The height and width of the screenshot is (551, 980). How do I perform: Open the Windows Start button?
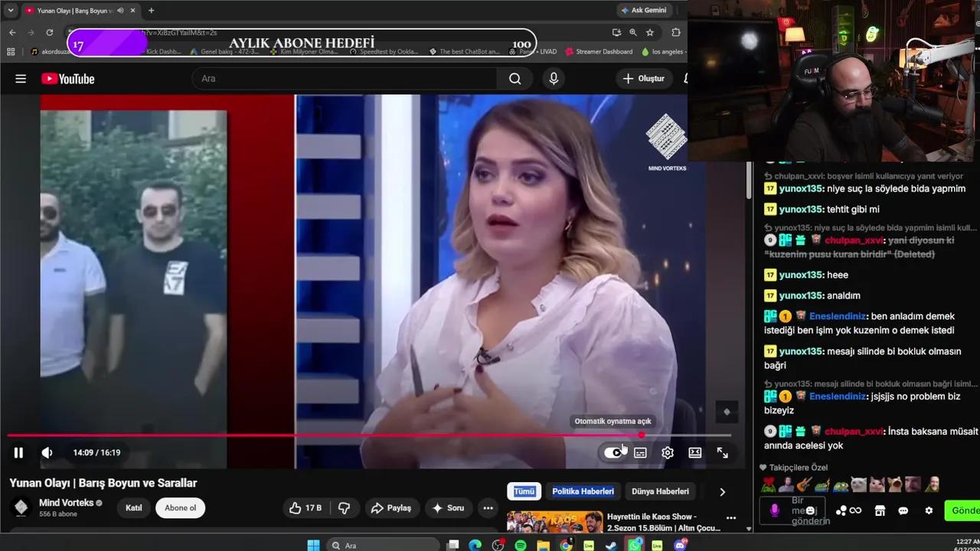(x=313, y=545)
